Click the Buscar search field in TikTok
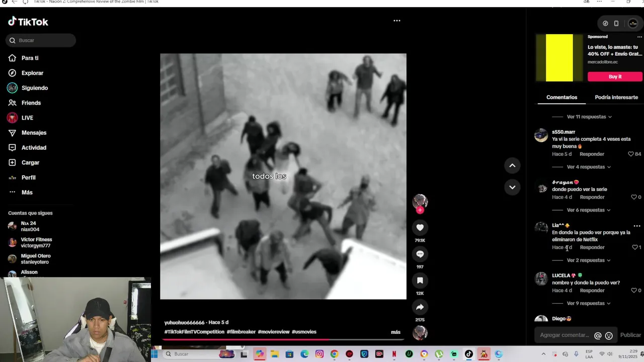Image resolution: width=644 pixels, height=362 pixels. click(x=41, y=40)
